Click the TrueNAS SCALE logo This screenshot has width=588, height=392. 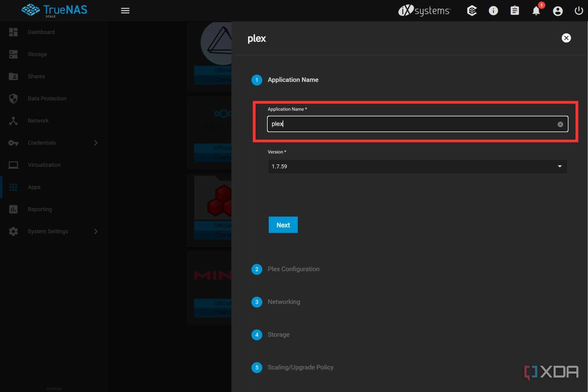(x=54, y=10)
